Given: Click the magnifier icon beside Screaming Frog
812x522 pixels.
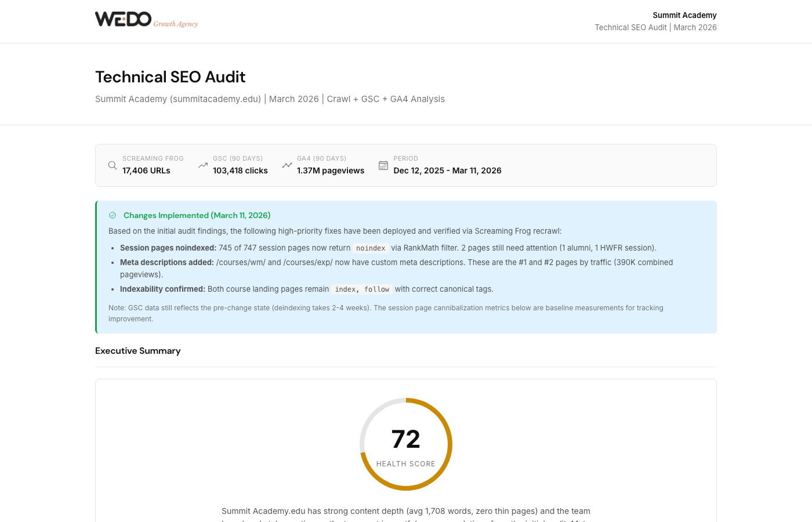Looking at the screenshot, I should 113,165.
